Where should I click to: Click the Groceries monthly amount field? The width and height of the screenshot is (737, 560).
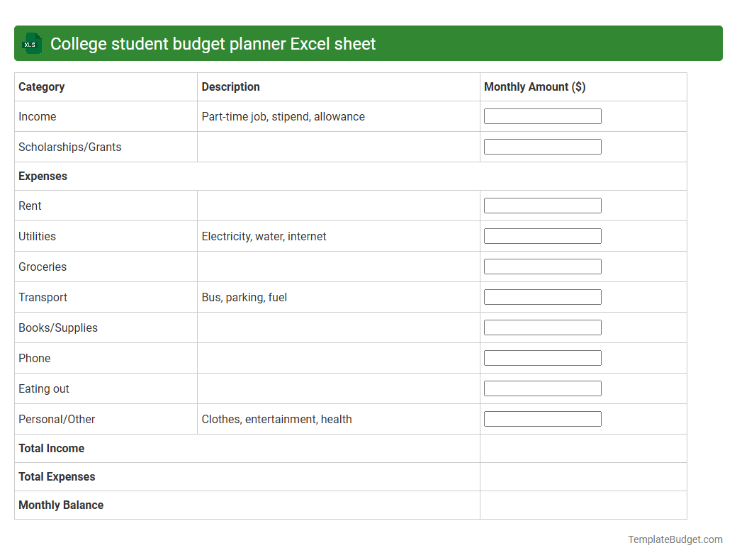542,266
